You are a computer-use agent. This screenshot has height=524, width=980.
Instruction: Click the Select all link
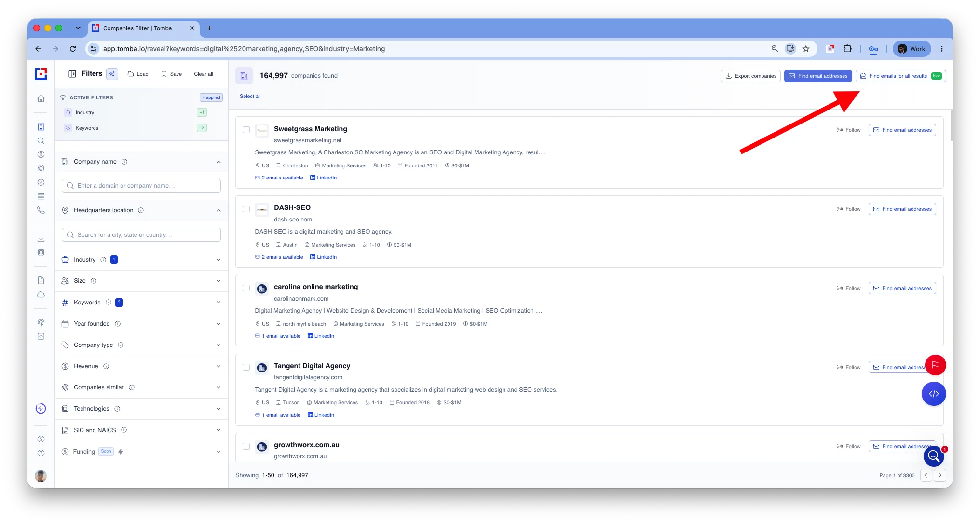(x=250, y=96)
